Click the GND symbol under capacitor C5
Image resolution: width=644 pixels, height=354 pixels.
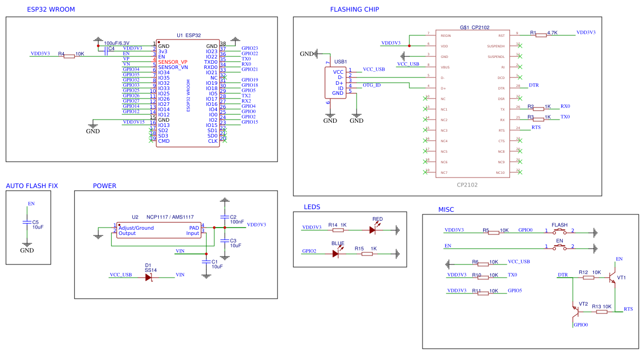[x=27, y=248]
